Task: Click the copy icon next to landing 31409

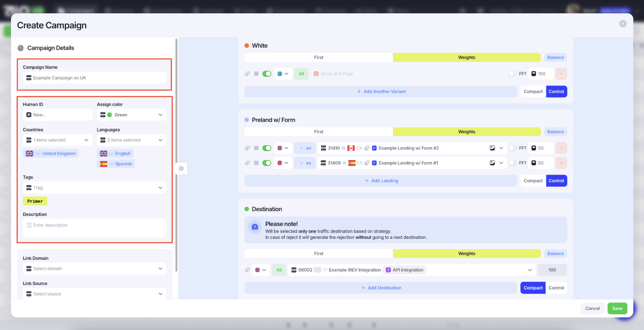Action: (x=367, y=163)
